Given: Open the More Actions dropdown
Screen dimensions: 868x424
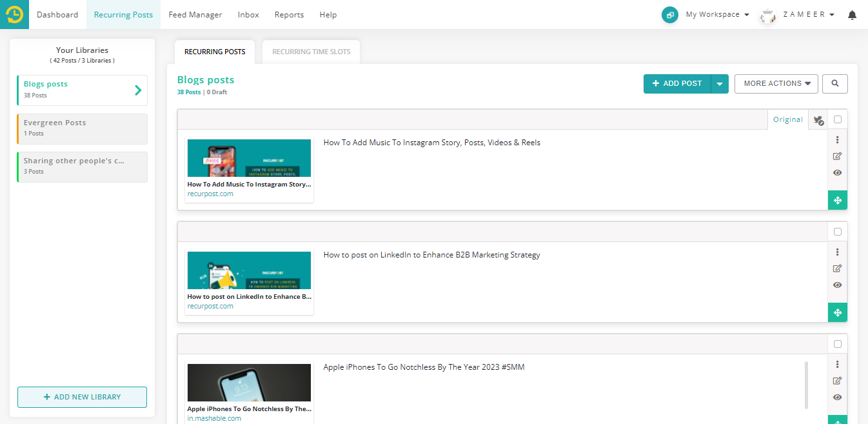Looking at the screenshot, I should [x=776, y=84].
